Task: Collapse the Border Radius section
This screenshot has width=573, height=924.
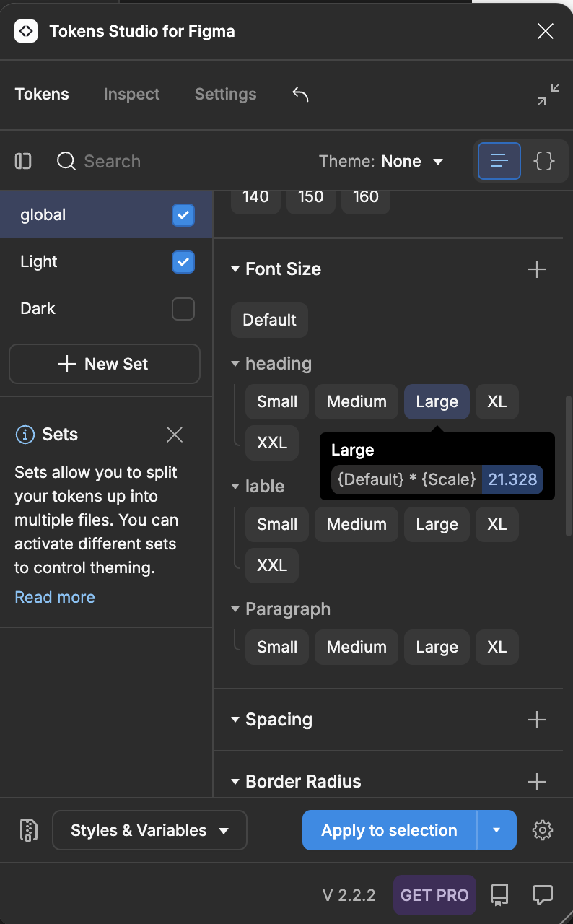Action: [235, 782]
